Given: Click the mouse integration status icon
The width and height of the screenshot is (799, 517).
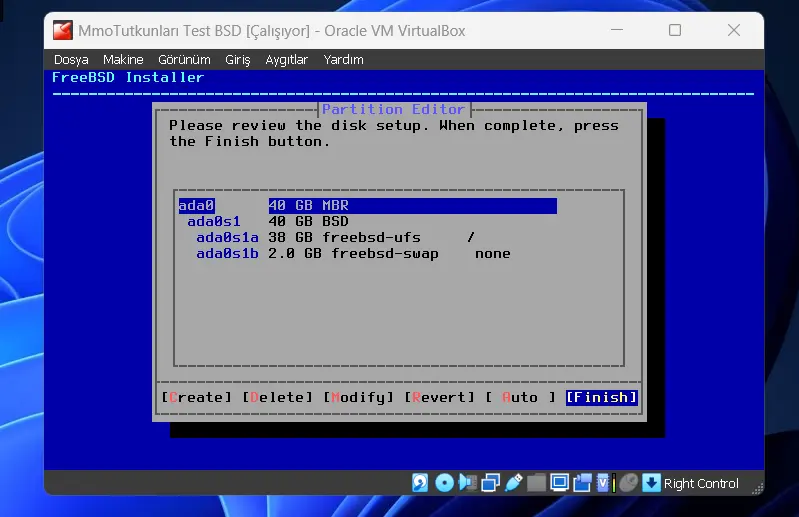Looking at the screenshot, I should (628, 482).
